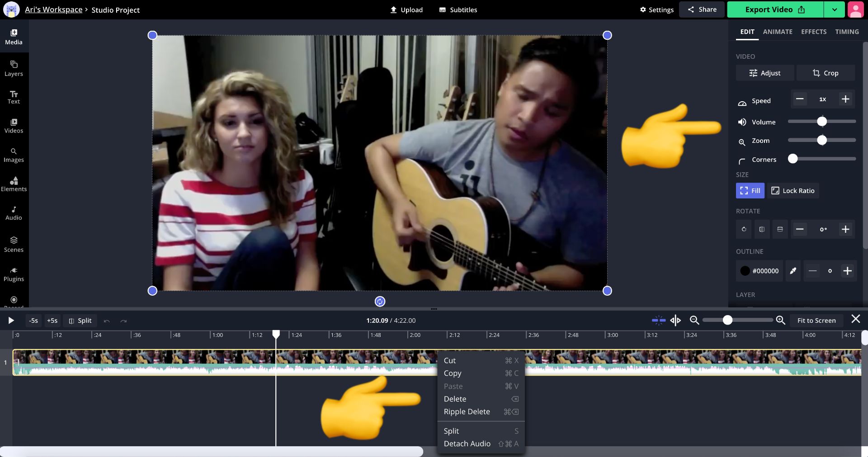Open the Plugins panel
This screenshot has height=457, width=868.
[14, 274]
